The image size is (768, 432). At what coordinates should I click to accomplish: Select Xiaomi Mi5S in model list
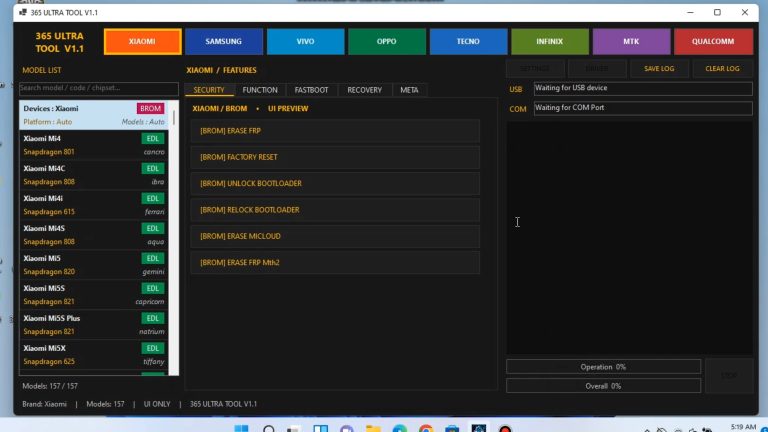pos(94,295)
